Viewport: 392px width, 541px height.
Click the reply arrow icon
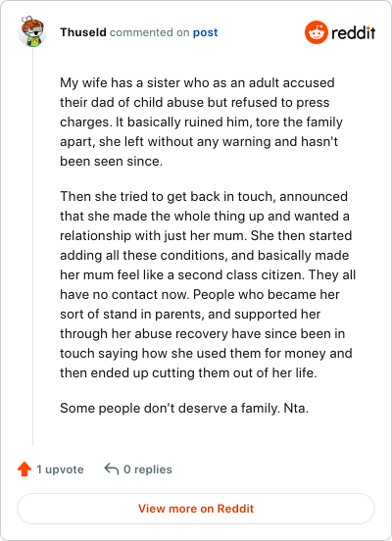(x=112, y=468)
